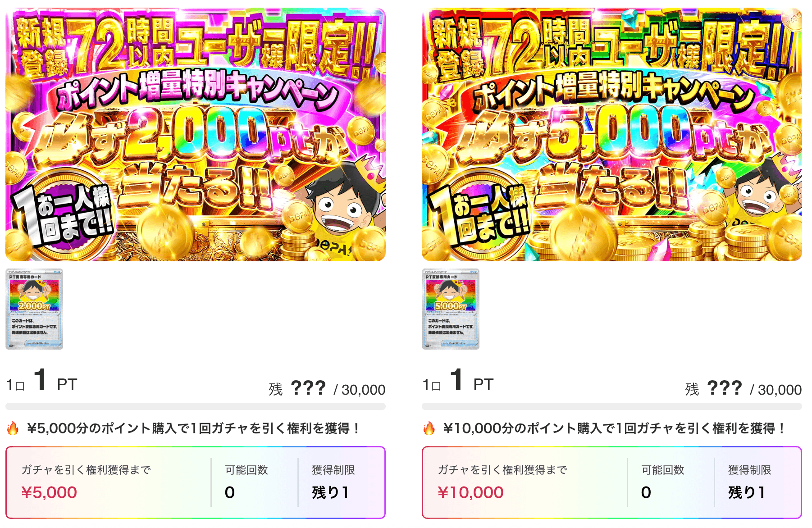The height and width of the screenshot is (528, 812).
Task: Click the left 1回 1 PT price
Action: pyautogui.click(x=41, y=381)
